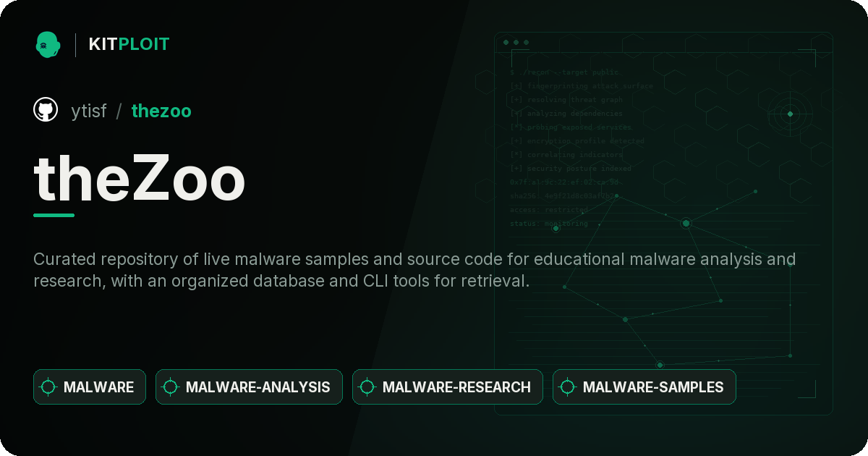Click the large theZoo title
The image size is (868, 456).
point(140,177)
